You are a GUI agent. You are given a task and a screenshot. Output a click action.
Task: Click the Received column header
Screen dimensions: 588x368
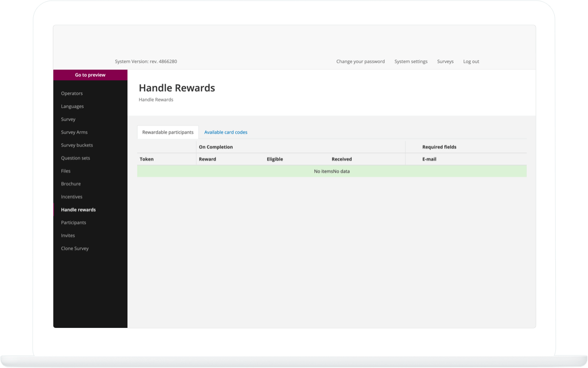pos(342,159)
